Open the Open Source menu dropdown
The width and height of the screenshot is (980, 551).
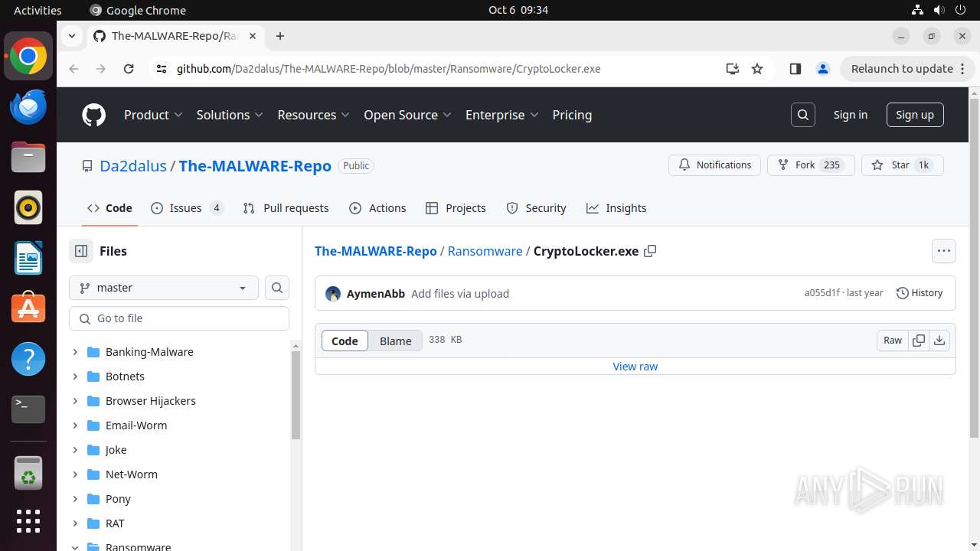pyautogui.click(x=408, y=115)
